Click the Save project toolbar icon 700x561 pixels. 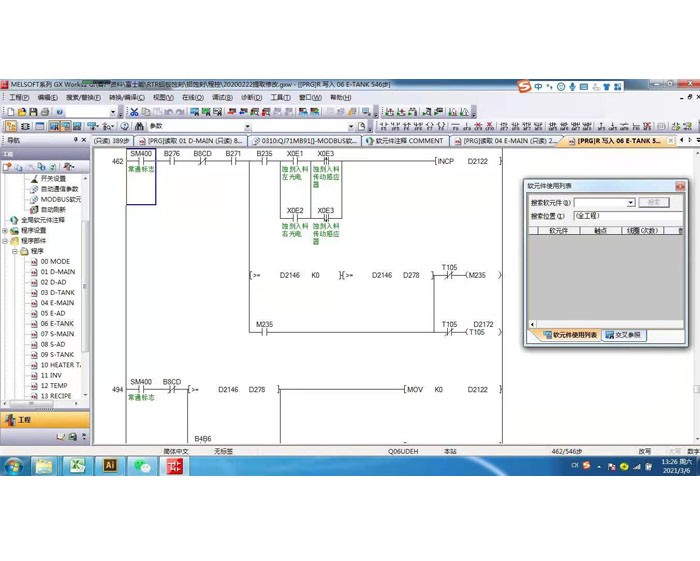click(33, 112)
